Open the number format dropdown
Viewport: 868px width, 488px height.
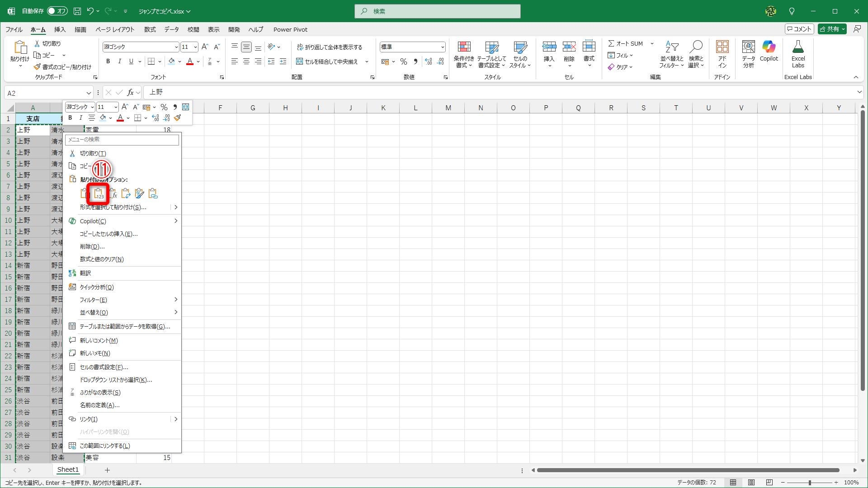[x=443, y=47]
